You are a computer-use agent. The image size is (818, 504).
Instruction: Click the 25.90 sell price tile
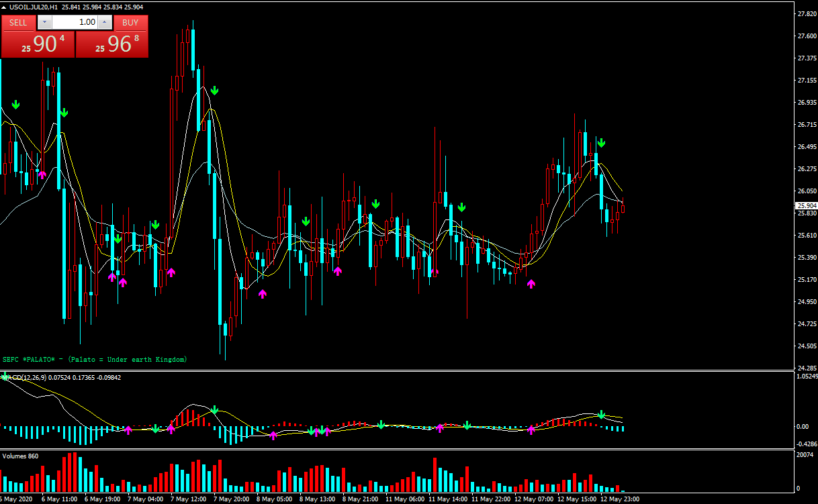38,44
